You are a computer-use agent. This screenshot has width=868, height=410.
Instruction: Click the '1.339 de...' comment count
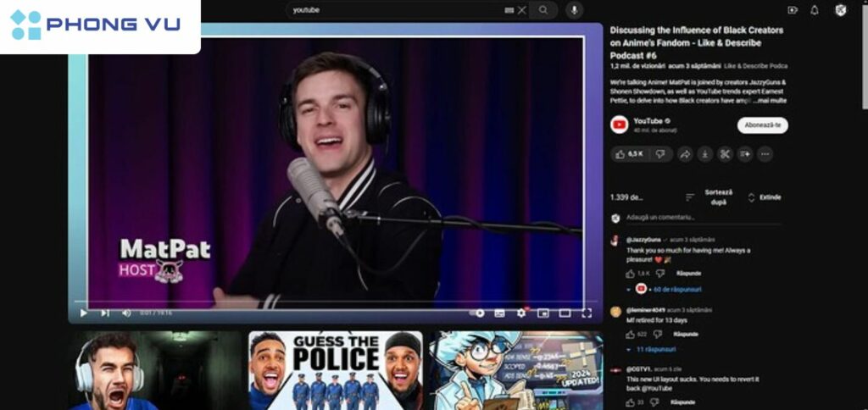coord(626,197)
